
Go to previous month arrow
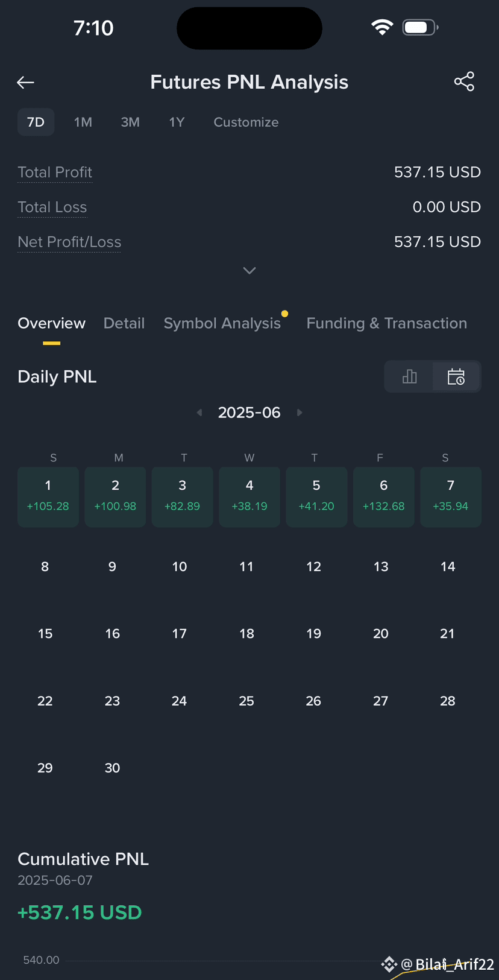pyautogui.click(x=199, y=413)
